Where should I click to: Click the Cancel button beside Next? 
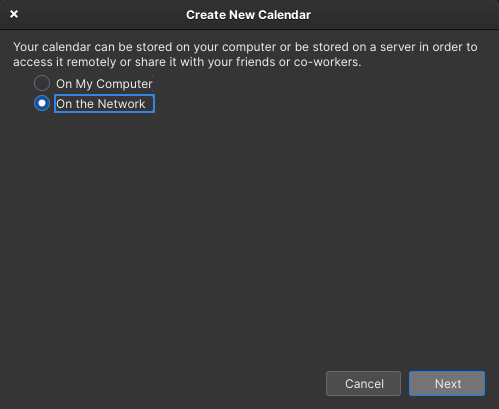point(363,383)
